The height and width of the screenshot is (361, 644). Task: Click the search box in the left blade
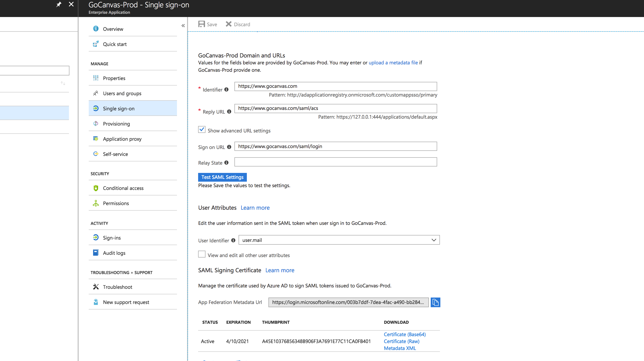(x=34, y=71)
